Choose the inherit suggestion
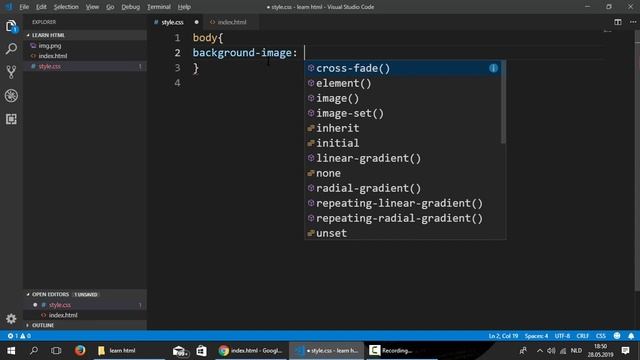 [x=402, y=128]
